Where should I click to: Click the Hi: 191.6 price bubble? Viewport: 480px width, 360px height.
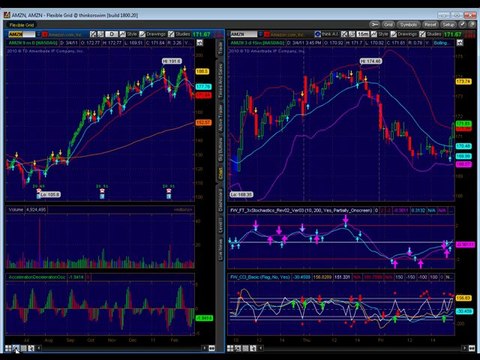172,61
